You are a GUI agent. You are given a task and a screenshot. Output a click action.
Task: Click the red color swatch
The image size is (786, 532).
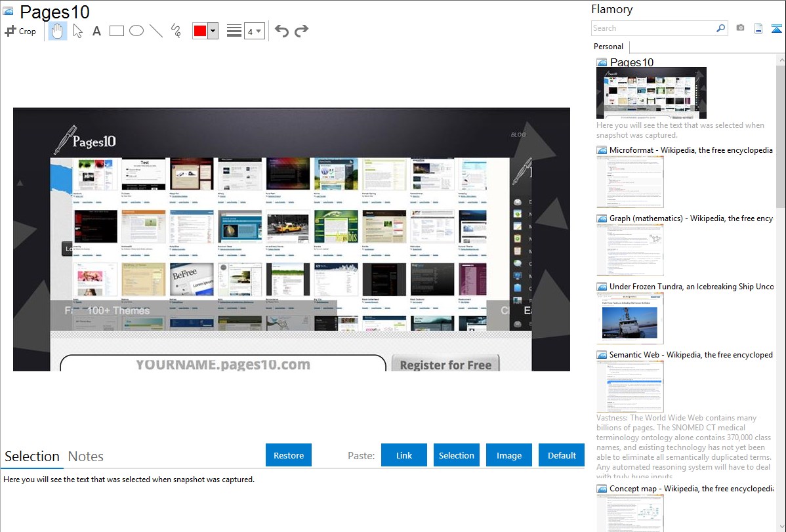coord(200,31)
